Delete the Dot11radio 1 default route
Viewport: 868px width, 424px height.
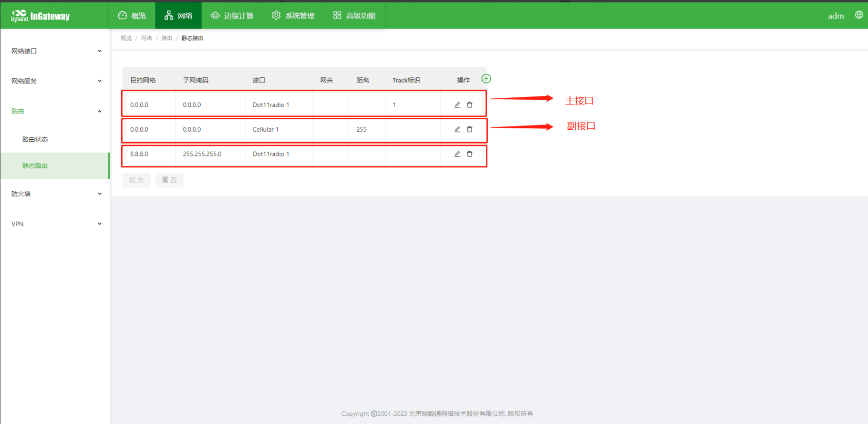470,105
